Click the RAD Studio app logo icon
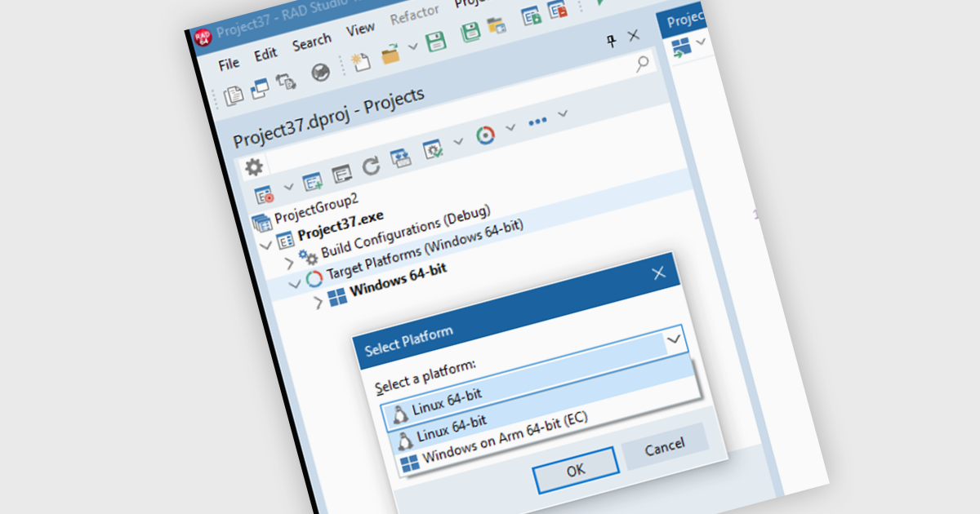Viewport: 980px width, 514px height. [x=202, y=38]
